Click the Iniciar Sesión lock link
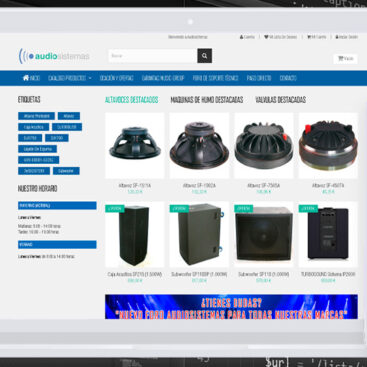This screenshot has width=367, height=367. click(346, 37)
